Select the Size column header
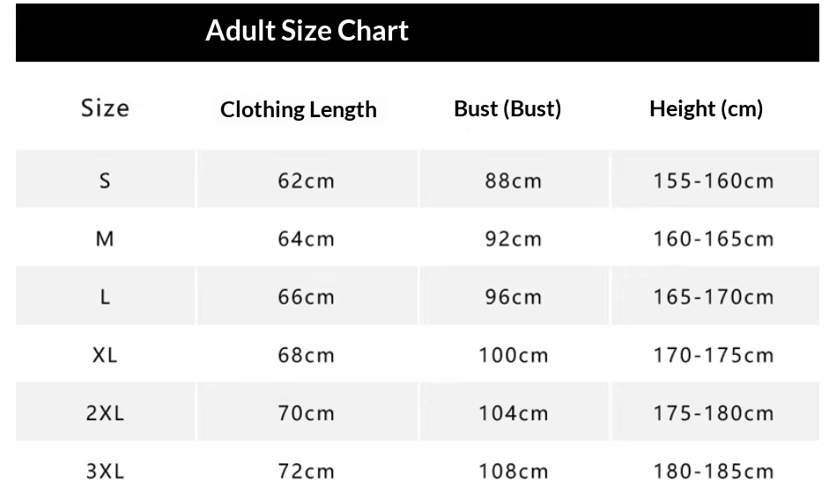This screenshot has height=504, width=829. (105, 108)
